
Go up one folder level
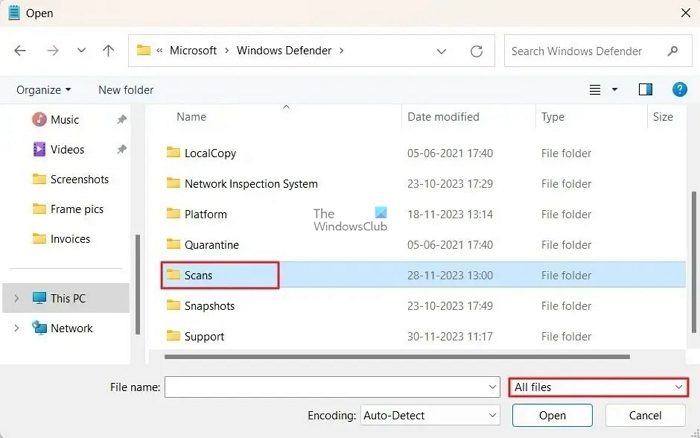click(108, 50)
